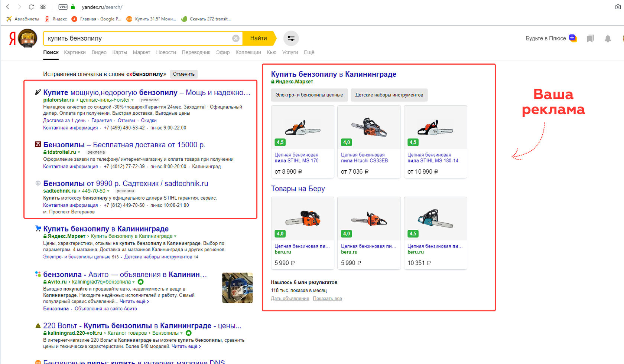Expand the tdstroitel.ru dropdown arrow
Image resolution: width=624 pixels, height=364 pixels.
79,153
